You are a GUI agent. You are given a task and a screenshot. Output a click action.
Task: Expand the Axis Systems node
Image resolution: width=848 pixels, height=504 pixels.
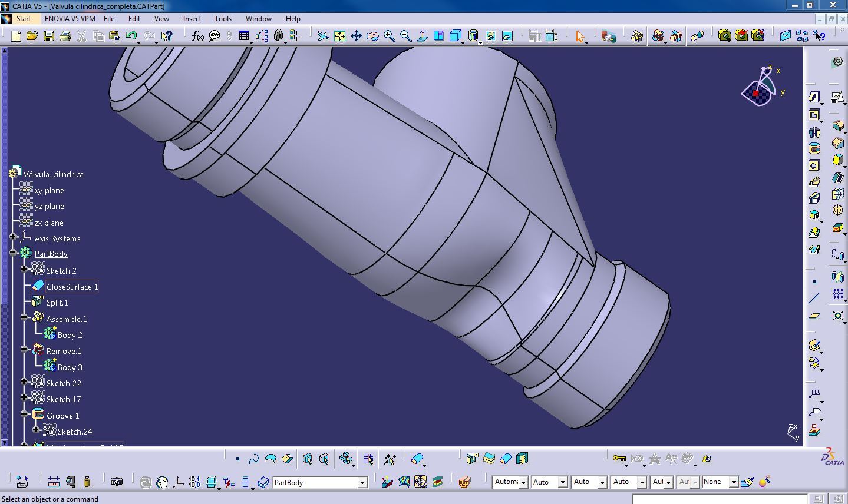click(x=13, y=237)
